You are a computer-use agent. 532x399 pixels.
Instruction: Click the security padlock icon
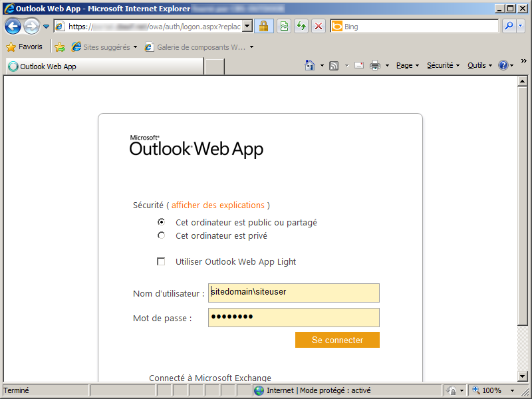pos(263,26)
